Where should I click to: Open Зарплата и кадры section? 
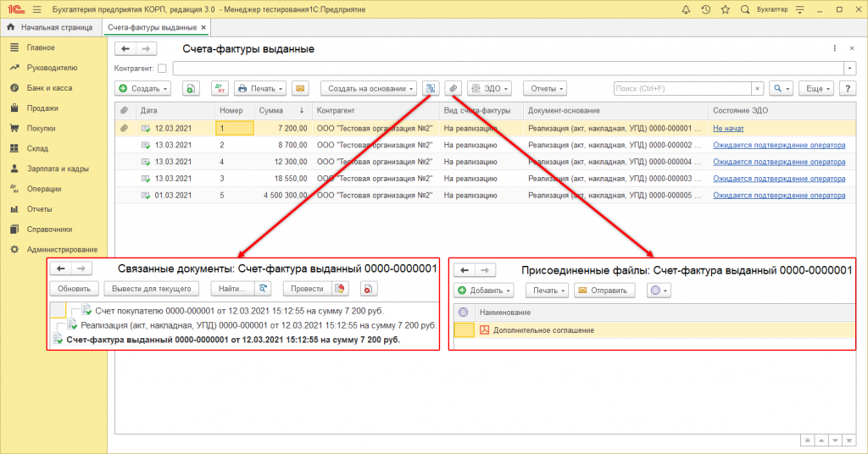coord(58,169)
